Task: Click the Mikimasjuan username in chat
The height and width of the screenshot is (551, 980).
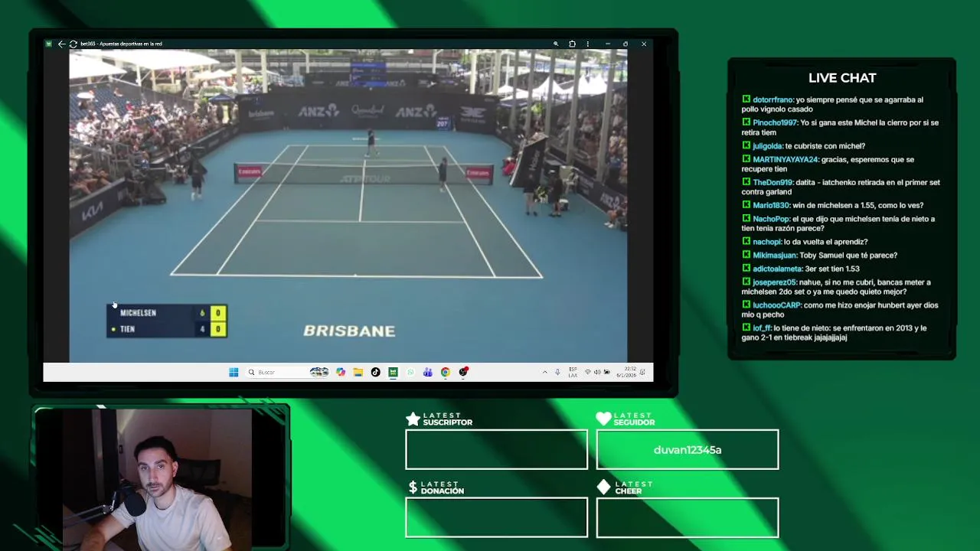Action: [775, 256]
